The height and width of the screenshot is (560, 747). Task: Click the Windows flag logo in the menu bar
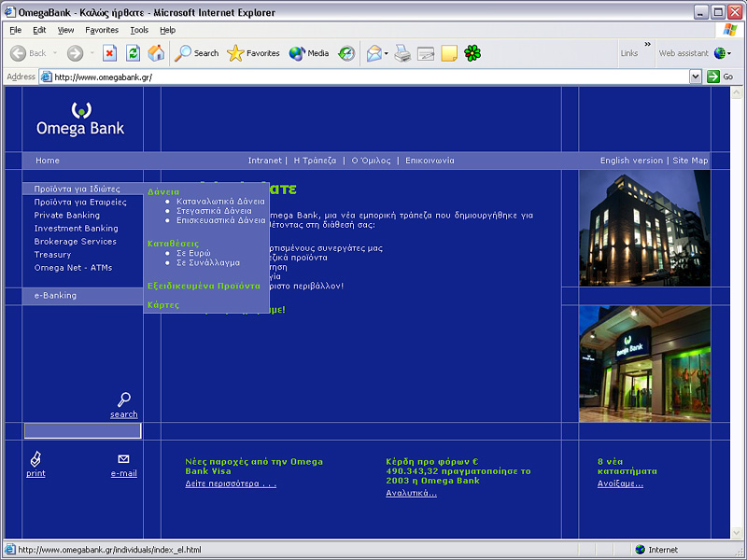coord(729,30)
